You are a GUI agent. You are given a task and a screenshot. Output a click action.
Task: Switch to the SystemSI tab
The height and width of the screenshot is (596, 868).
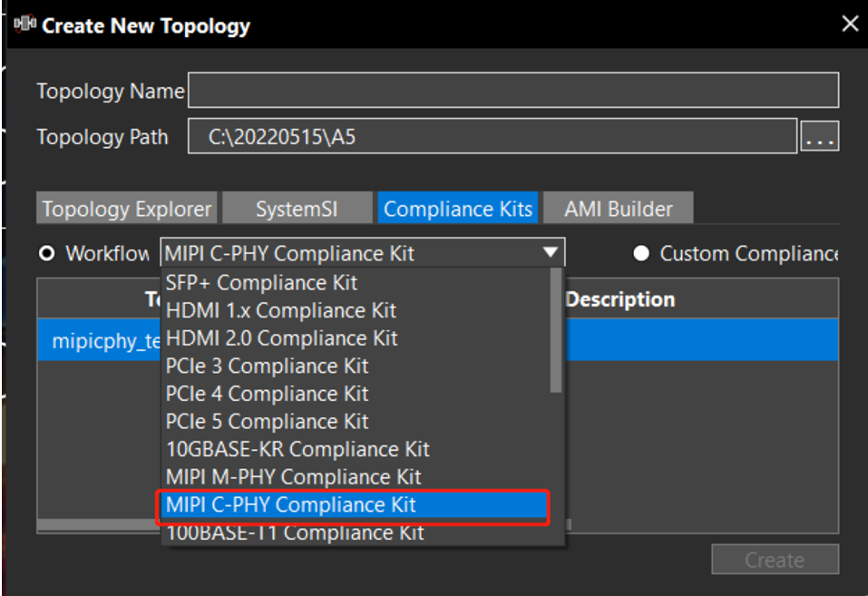(x=297, y=209)
